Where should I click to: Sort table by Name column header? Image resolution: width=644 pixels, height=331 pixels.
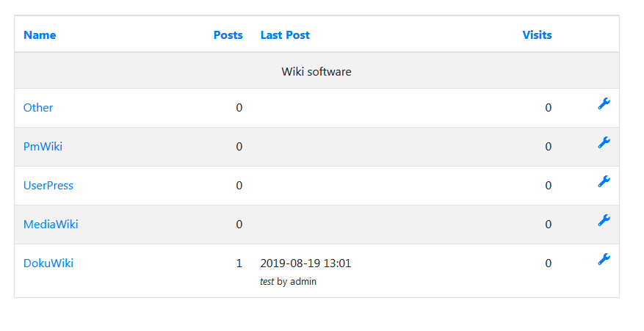(40, 35)
